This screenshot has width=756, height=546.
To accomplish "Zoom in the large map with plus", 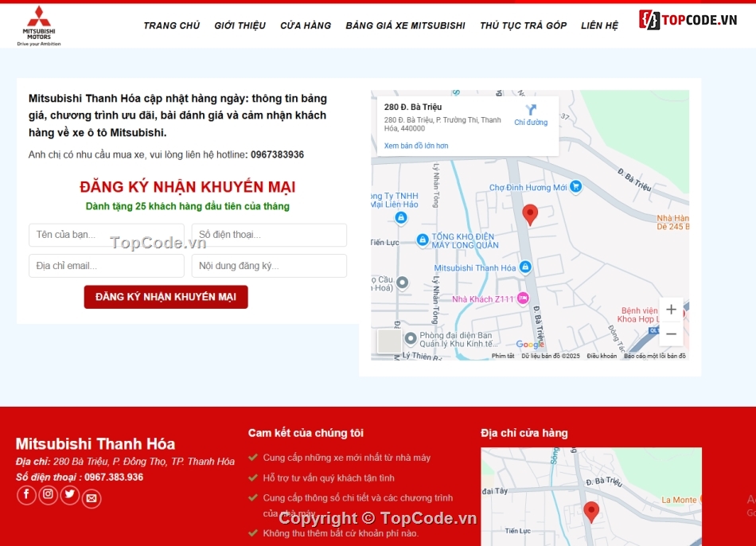I will [671, 310].
